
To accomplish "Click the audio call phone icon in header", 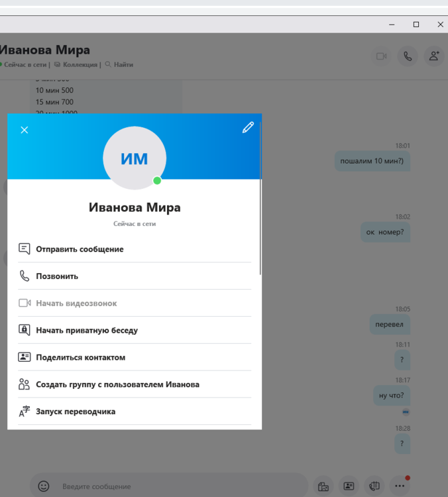I will [x=408, y=56].
